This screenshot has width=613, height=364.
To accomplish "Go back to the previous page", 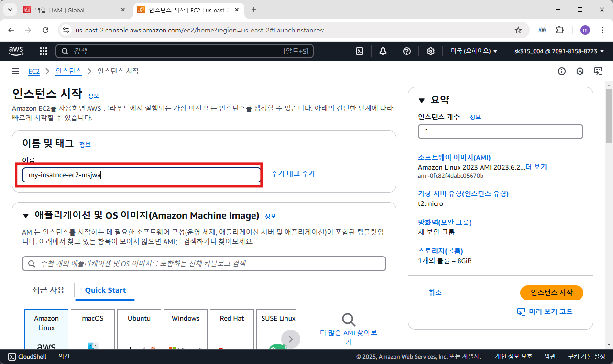I will tap(11, 30).
